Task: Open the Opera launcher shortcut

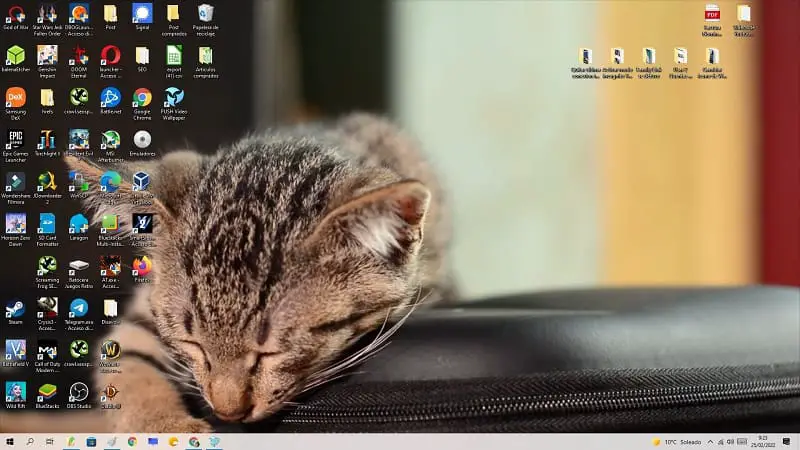Action: pyautogui.click(x=111, y=62)
